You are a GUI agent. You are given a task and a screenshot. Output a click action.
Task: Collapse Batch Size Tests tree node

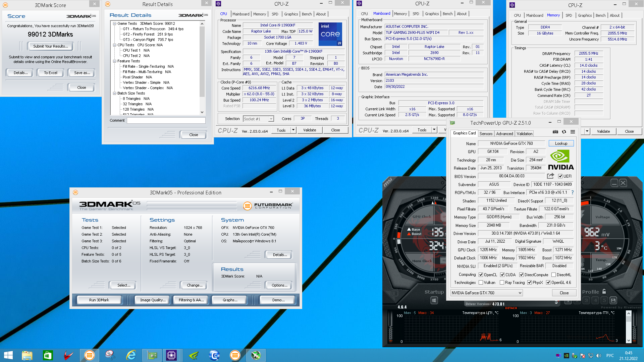coord(114,93)
